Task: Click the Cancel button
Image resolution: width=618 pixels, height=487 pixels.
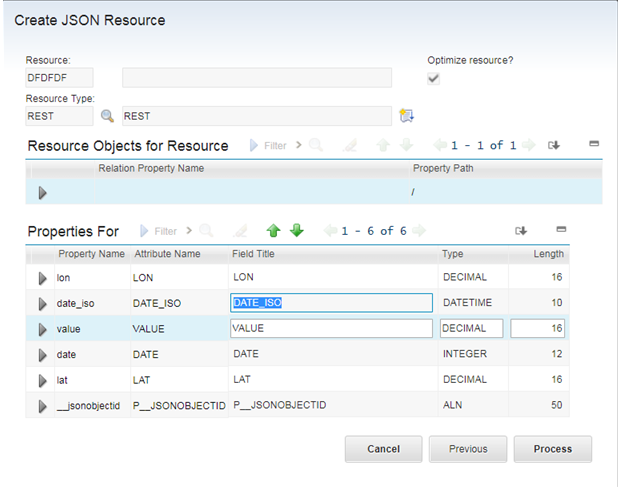Action: click(383, 449)
